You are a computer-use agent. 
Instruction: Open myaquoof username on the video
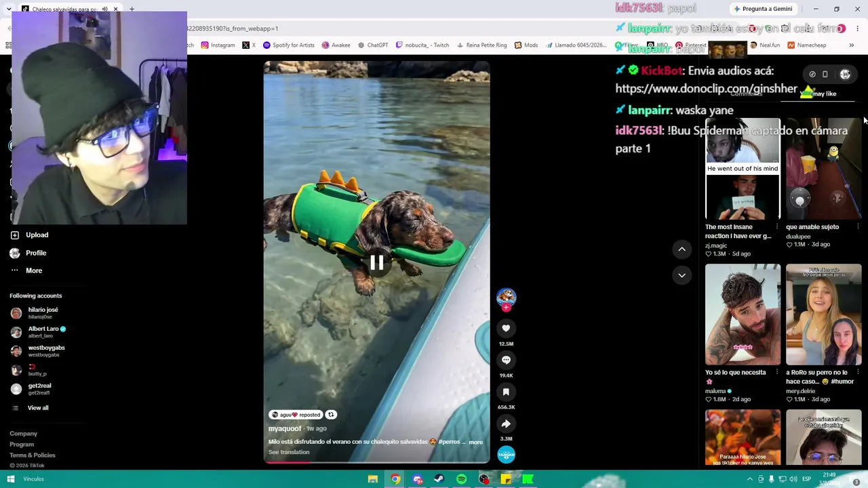click(x=285, y=428)
